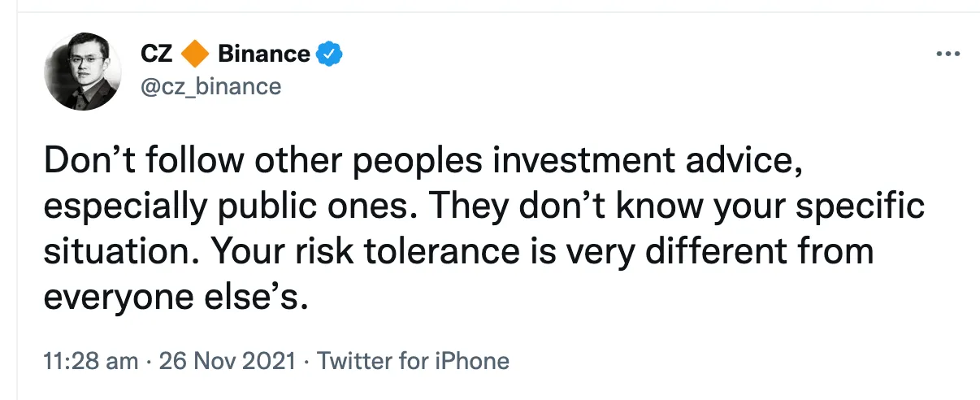
Task: Click "Binance" in the display name
Action: click(x=264, y=54)
